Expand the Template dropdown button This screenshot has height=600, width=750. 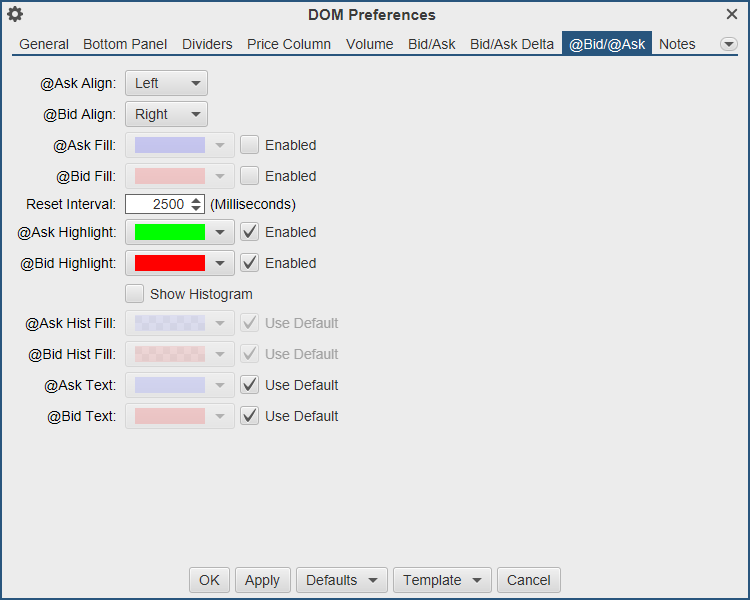[442, 580]
